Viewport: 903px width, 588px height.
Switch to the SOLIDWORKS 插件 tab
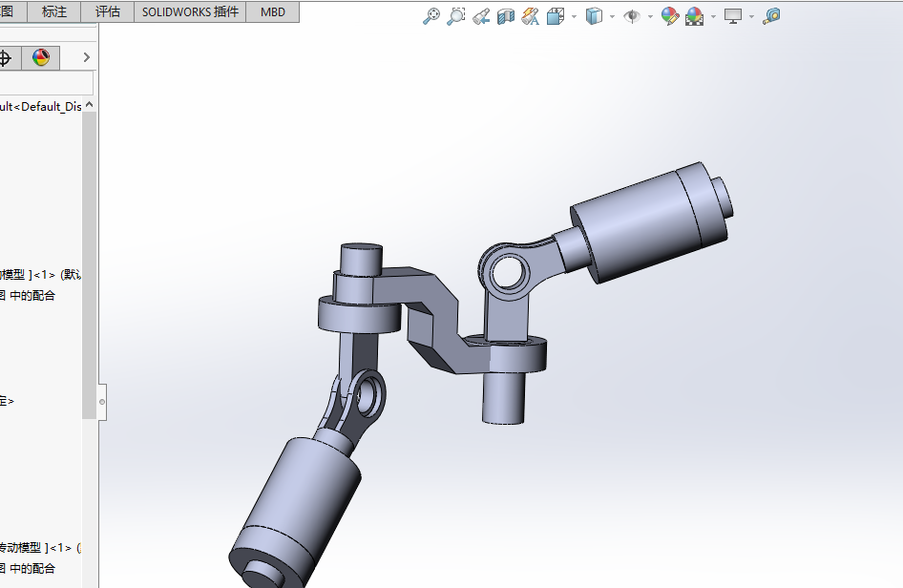[190, 12]
